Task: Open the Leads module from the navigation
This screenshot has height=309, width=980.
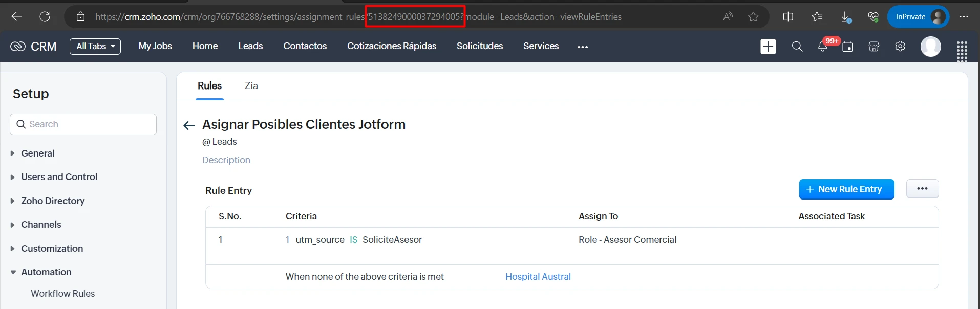Action: (250, 46)
